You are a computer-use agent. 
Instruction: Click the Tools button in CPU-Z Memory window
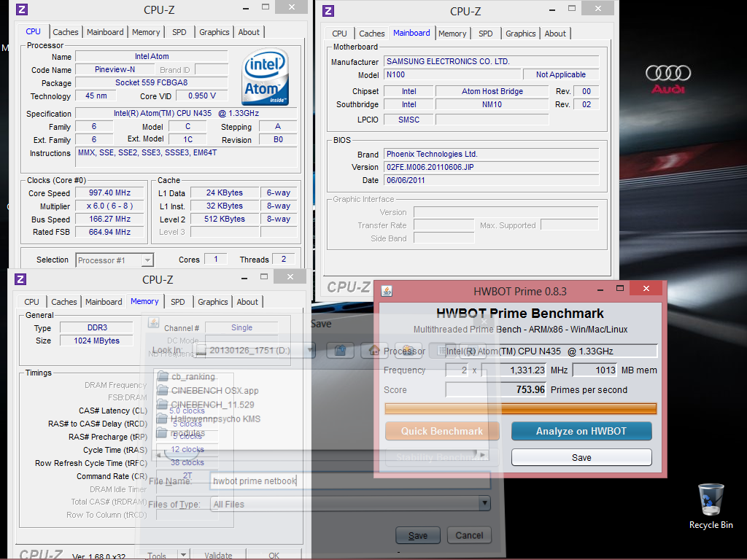pyautogui.click(x=157, y=555)
